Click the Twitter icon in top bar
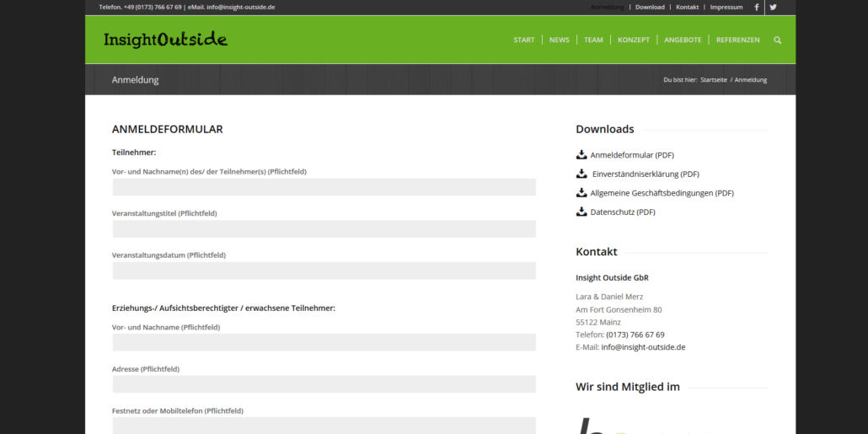This screenshot has height=434, width=868. [773, 7]
